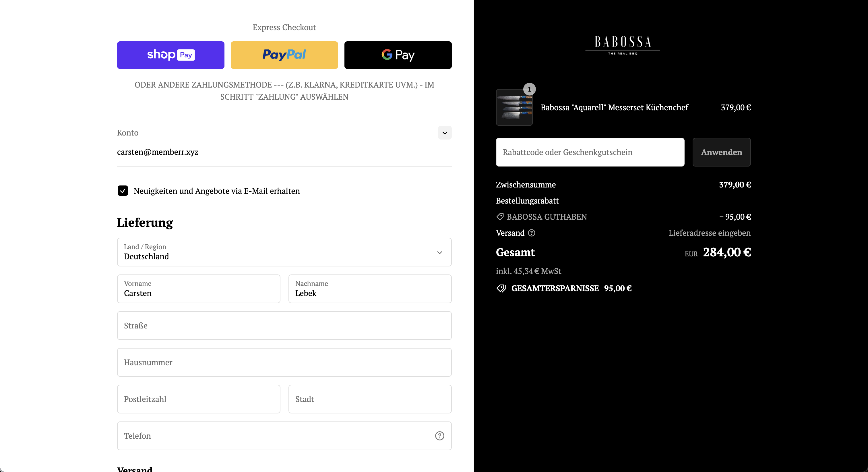868x472 pixels.
Task: Click the Zwischensumme value 379,00 €
Action: click(x=735, y=185)
